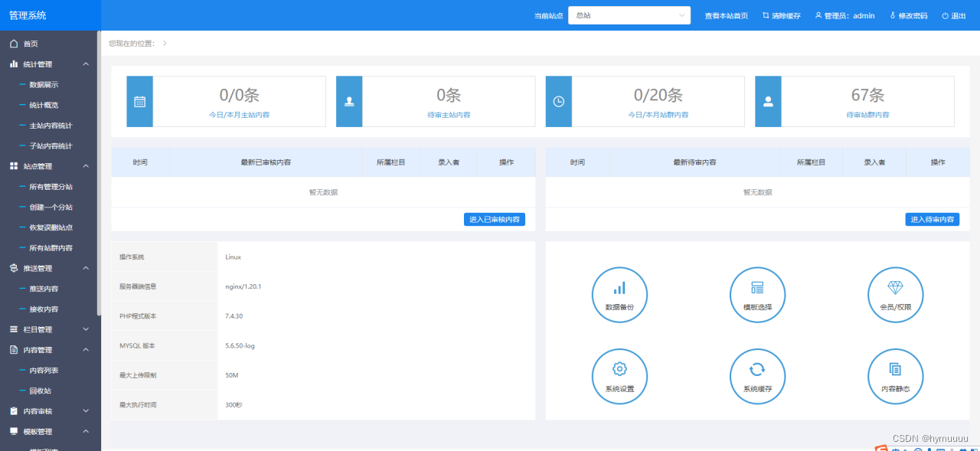Viewport: 980px width, 451px height.
Task: Click the 5.6.50-log MYSQL version value
Action: pyautogui.click(x=240, y=346)
